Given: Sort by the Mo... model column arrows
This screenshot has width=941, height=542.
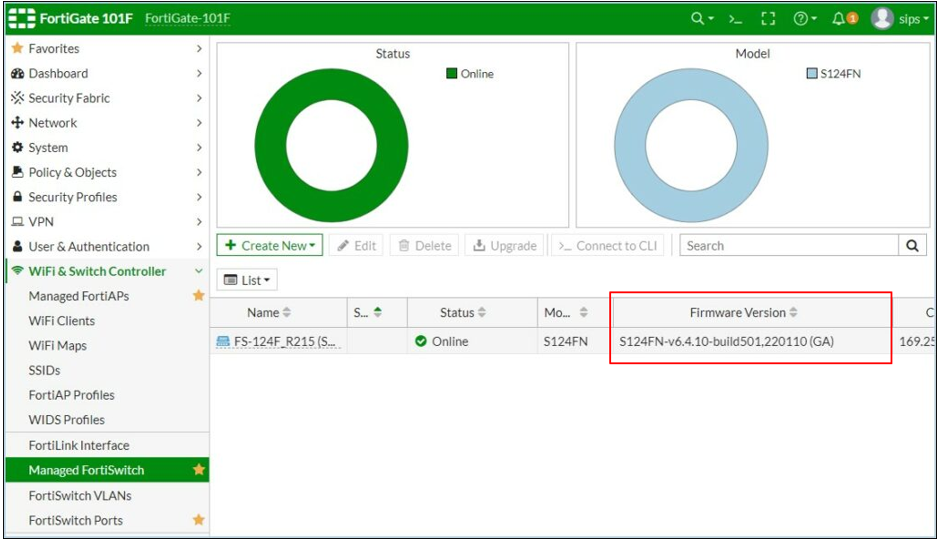Looking at the screenshot, I should point(583,312).
